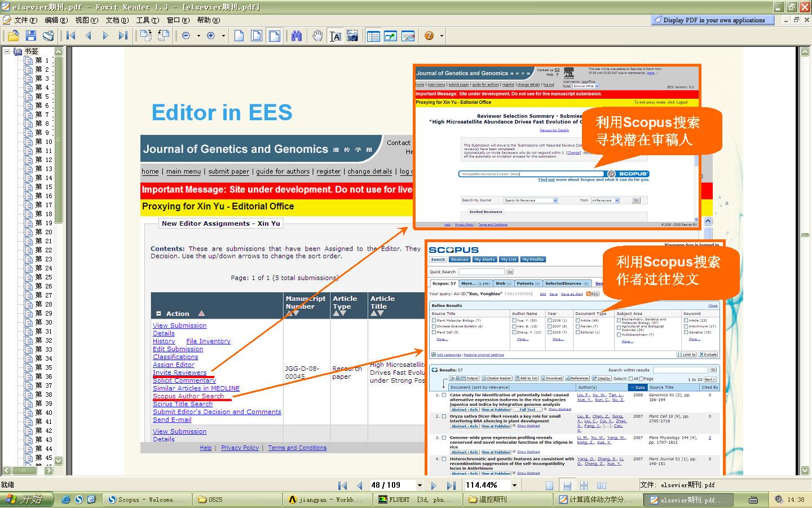This screenshot has height=508, width=812.
Task: Click the document scrollbar down arrow
Action: pyautogui.click(x=805, y=470)
